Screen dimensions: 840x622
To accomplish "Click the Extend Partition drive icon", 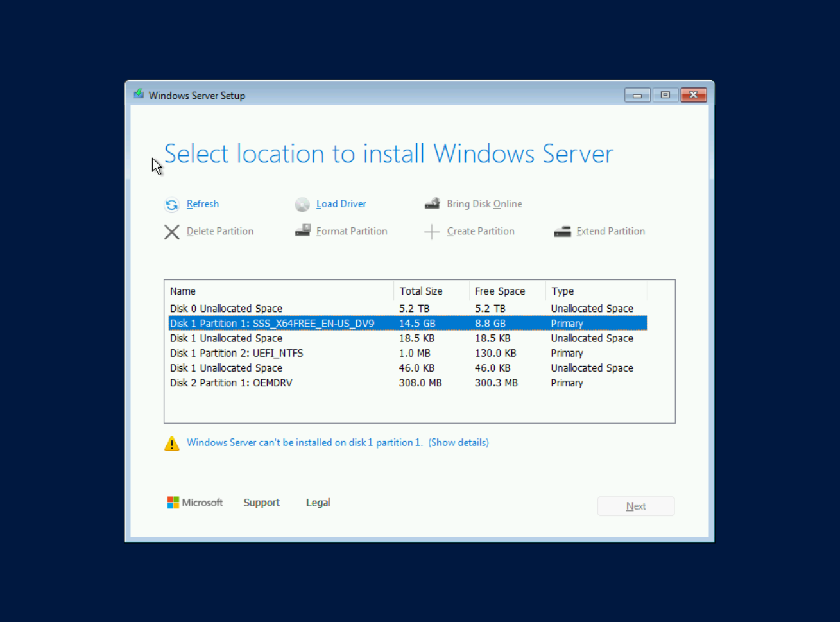I will coord(562,231).
